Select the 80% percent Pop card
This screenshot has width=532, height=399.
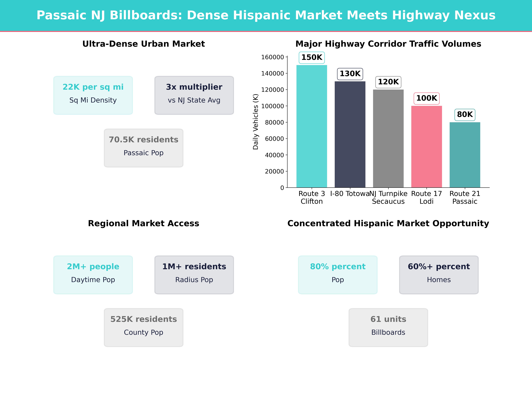click(x=338, y=274)
